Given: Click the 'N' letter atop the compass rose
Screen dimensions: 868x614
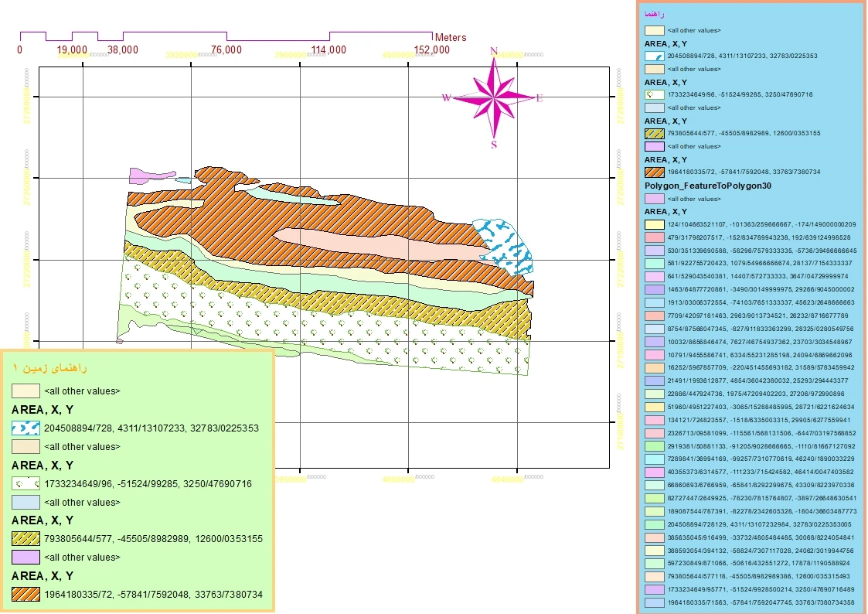Looking at the screenshot, I should (493, 52).
